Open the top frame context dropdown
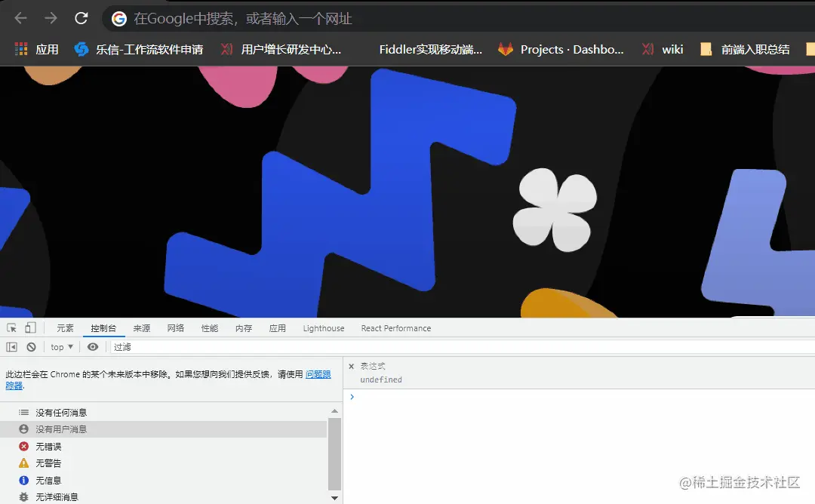Screen dimensions: 815x504 60,346
